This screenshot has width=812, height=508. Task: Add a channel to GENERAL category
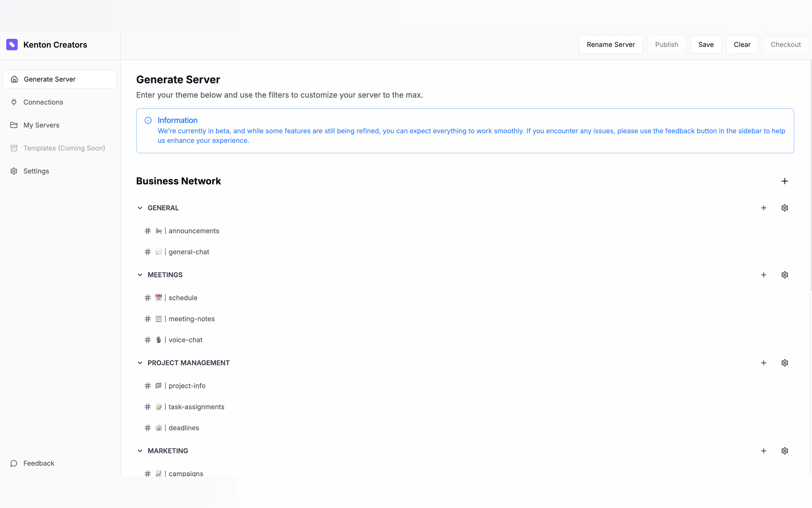click(x=763, y=208)
